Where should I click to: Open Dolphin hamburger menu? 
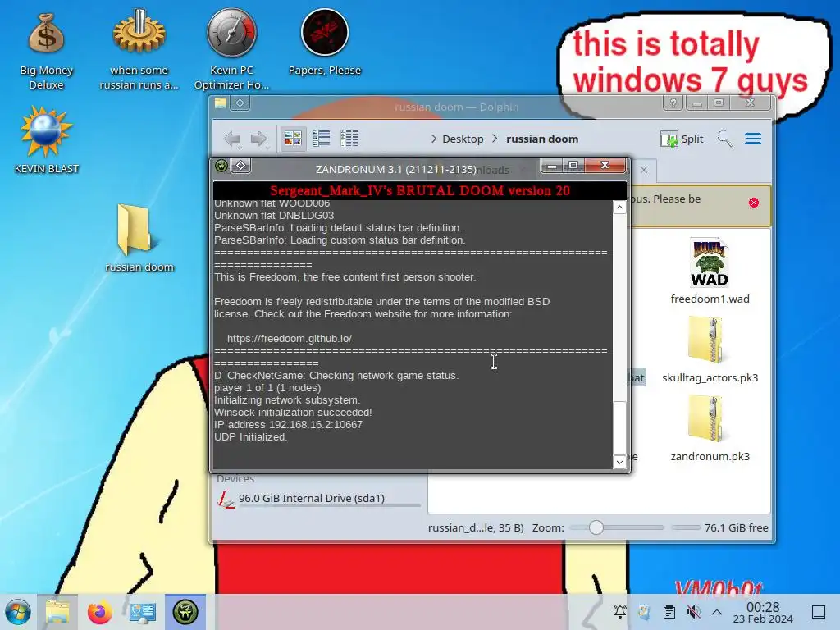point(753,139)
